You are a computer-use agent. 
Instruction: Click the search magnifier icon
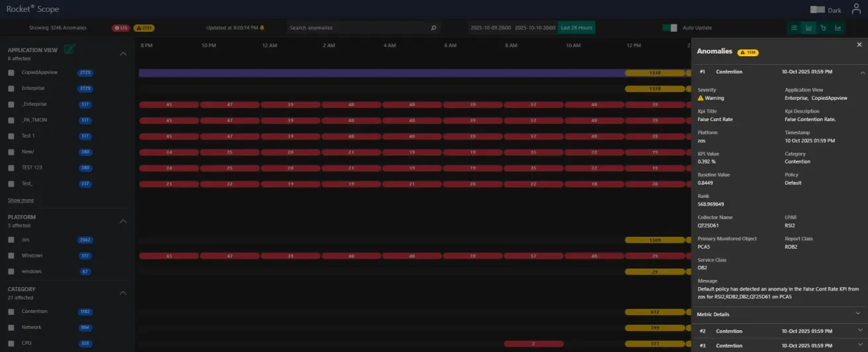tap(433, 28)
